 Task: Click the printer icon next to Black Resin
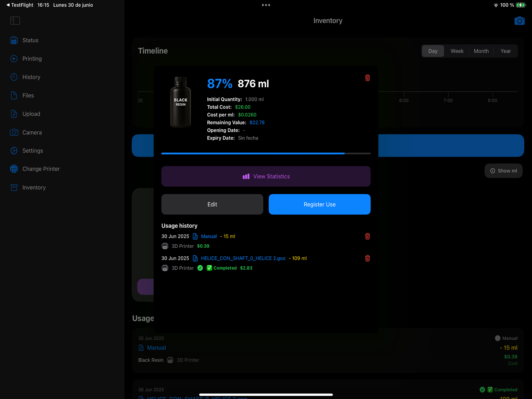(170, 360)
